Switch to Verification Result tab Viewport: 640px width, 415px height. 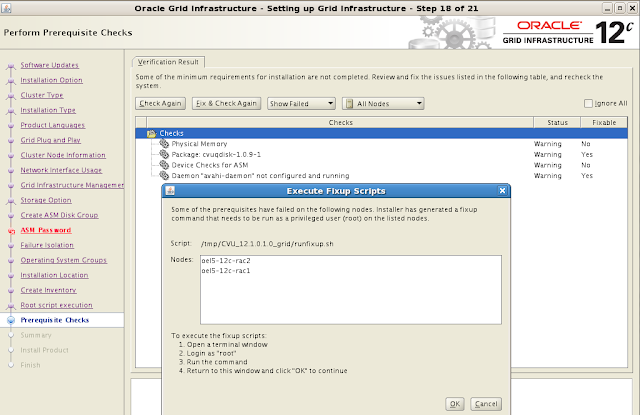[168, 62]
